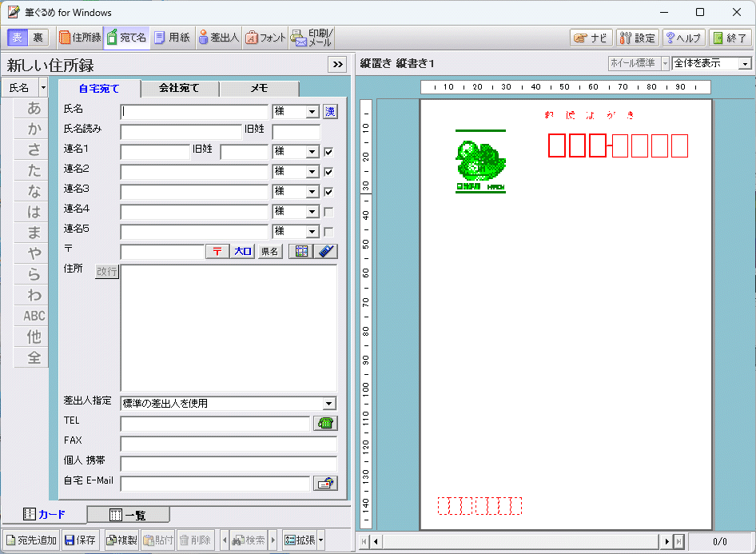
Task: Open the 連名2 honorific dropdown
Action: point(312,172)
